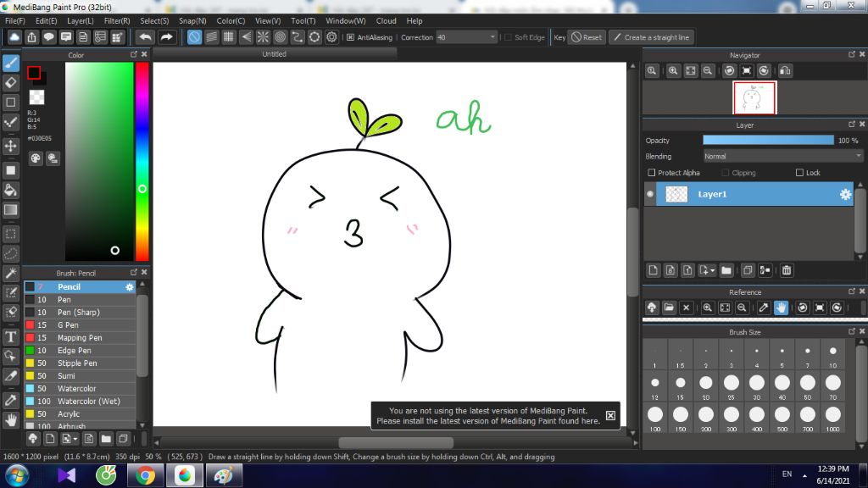Enable the Protect Alpha checkbox
Image resolution: width=868 pixels, height=488 pixels.
[652, 173]
